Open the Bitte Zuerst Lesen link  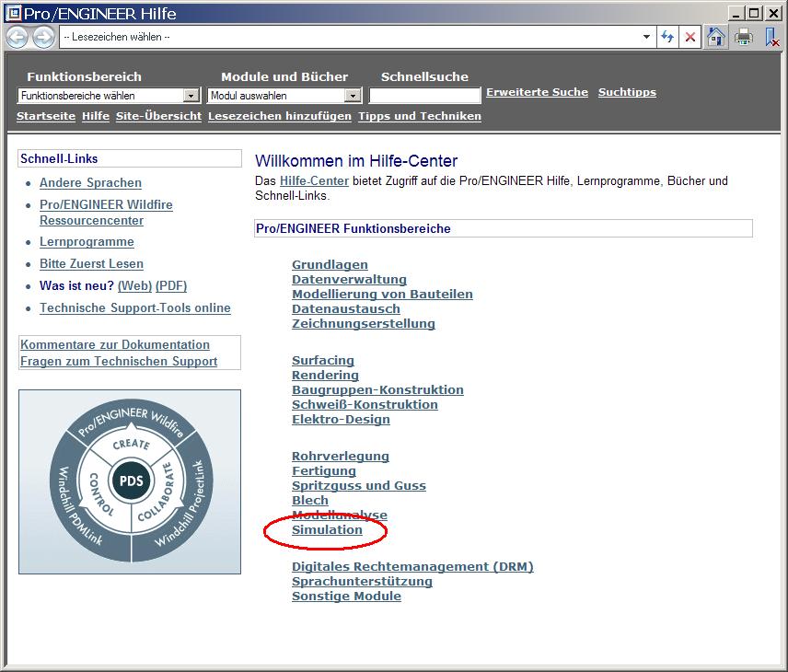tap(91, 264)
